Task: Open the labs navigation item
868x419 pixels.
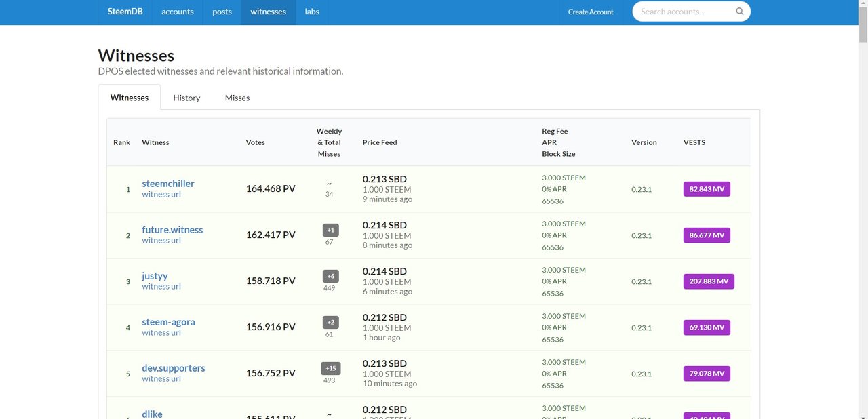Action: point(312,12)
